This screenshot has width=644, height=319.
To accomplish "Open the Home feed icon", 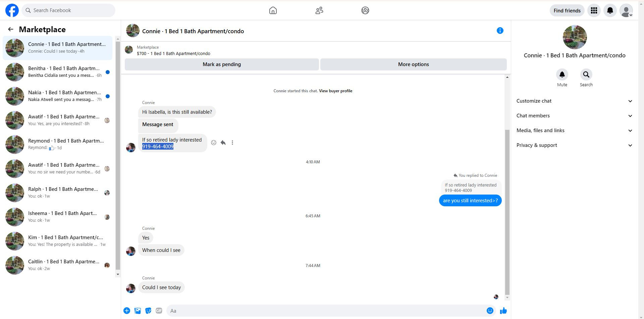I will click(x=273, y=10).
